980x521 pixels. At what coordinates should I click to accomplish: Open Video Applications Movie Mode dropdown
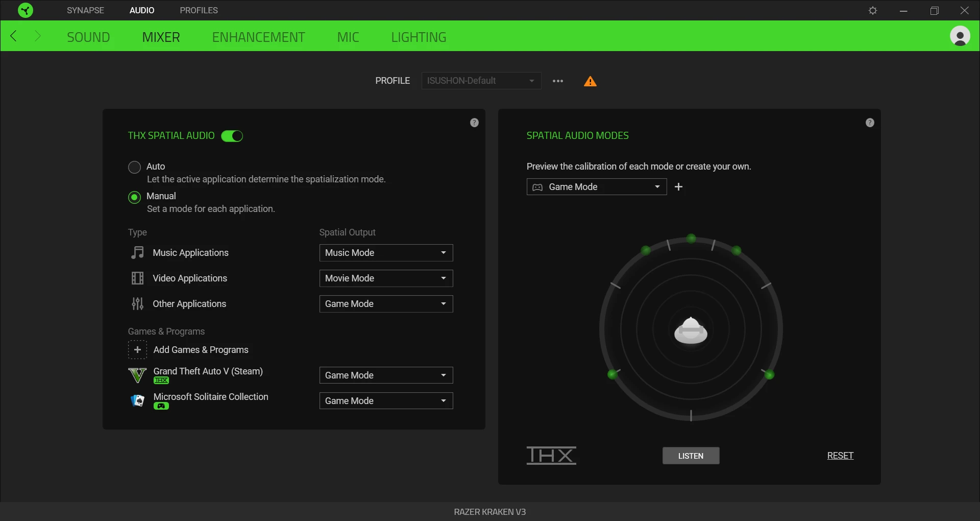coord(386,278)
